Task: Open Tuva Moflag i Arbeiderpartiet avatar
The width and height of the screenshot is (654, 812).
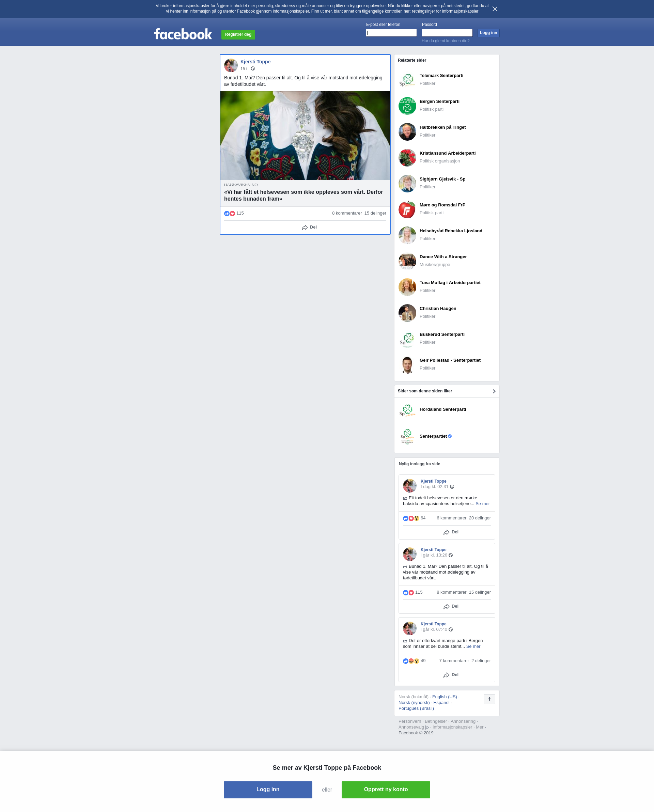Action: click(x=407, y=287)
